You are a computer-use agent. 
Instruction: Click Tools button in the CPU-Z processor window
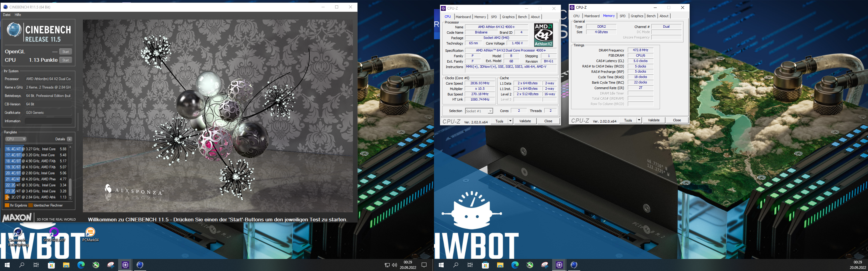(x=499, y=121)
